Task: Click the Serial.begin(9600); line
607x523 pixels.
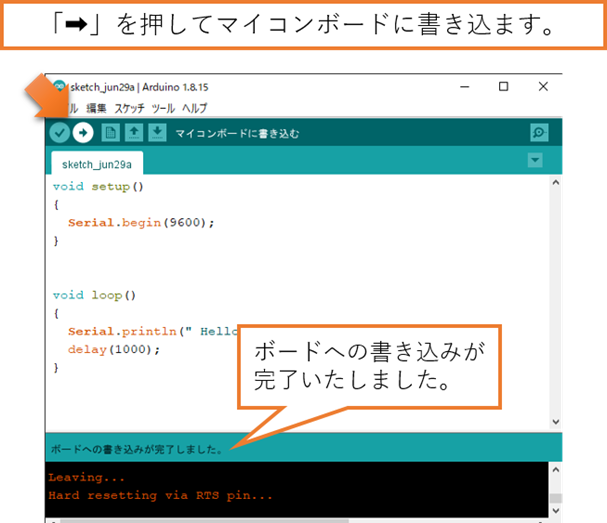Action: (x=141, y=223)
